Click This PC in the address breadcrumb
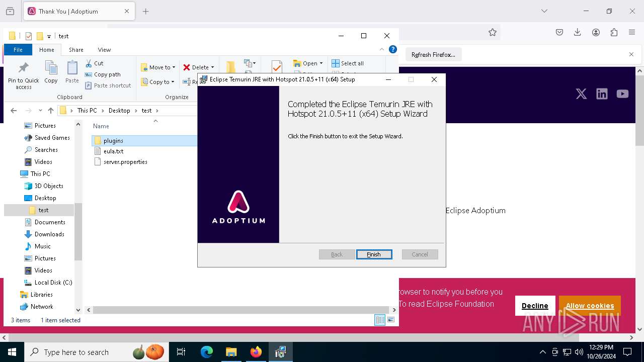 pos(87,111)
